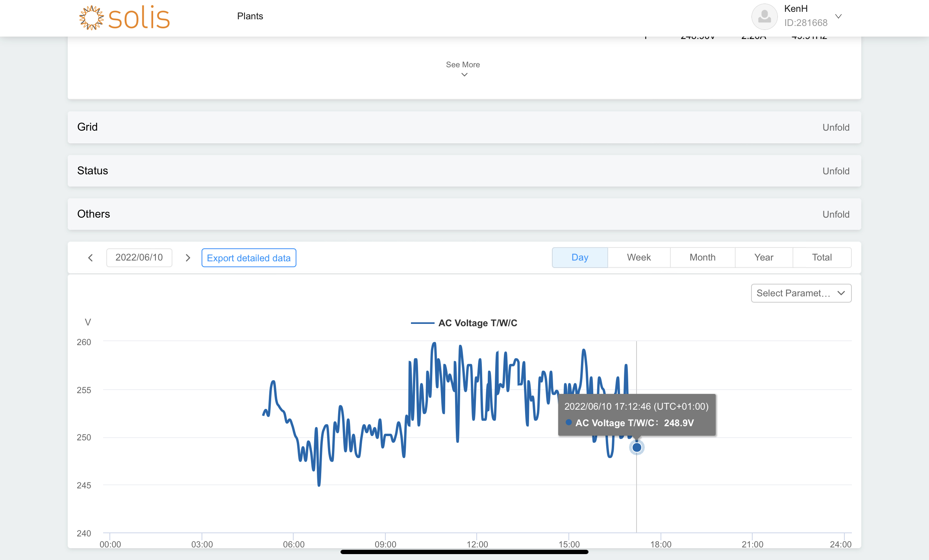Click the 12:00 x-axis label
Image resolution: width=929 pixels, height=560 pixels.
point(477,544)
